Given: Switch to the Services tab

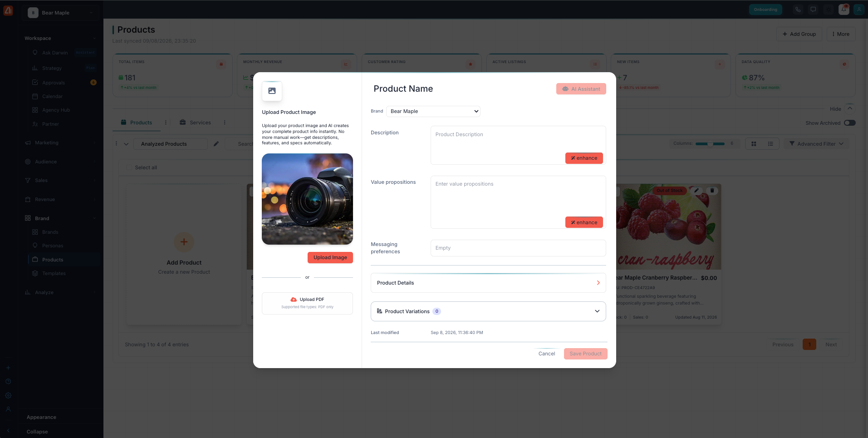Looking at the screenshot, I should click(195, 123).
